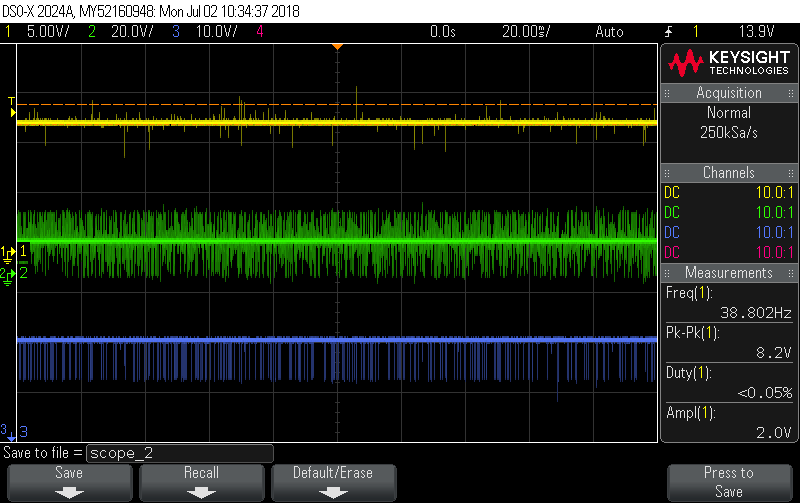The height and width of the screenshot is (503, 800).
Task: Select channel 2 scale 20.0V/
Action: pos(132,32)
